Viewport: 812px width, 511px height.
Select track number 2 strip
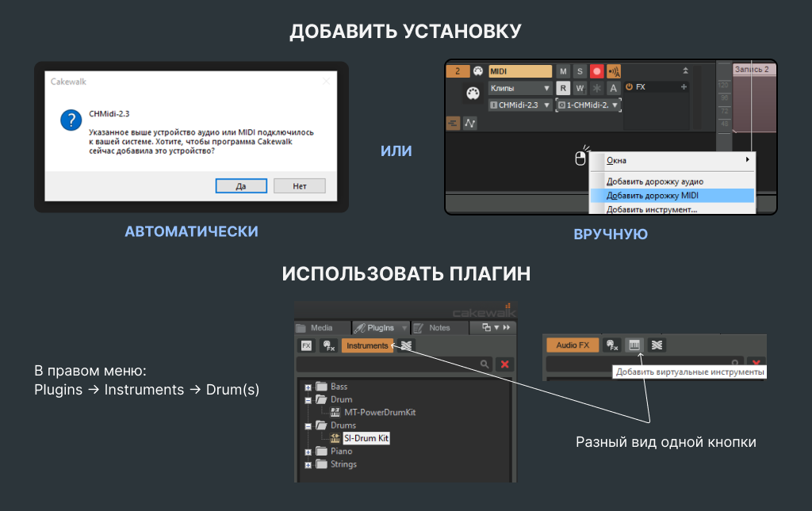pyautogui.click(x=458, y=71)
